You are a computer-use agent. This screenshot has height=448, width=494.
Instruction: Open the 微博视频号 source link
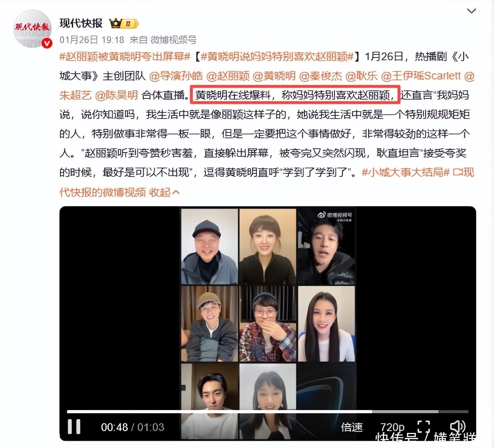click(173, 40)
